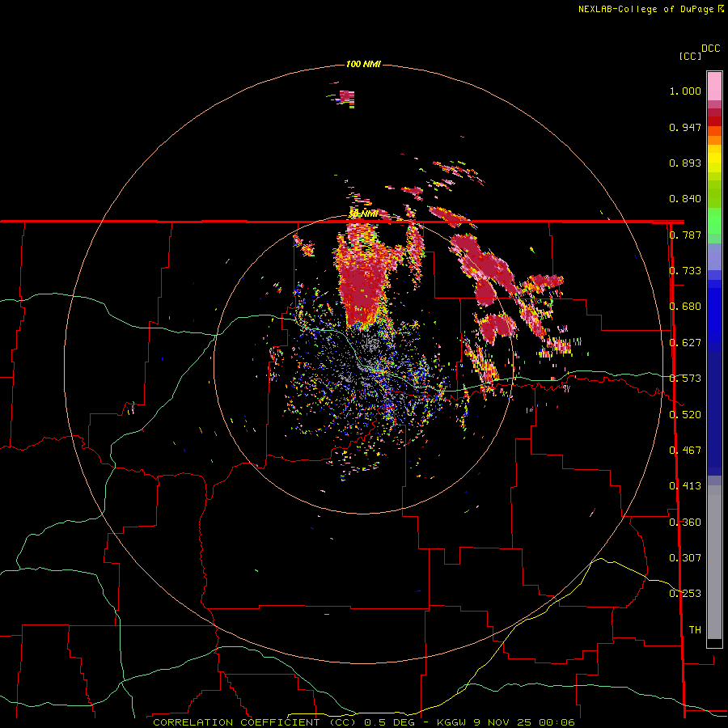Click the DCC label above the color scale
Viewport: 728px width, 728px height.
(x=711, y=49)
